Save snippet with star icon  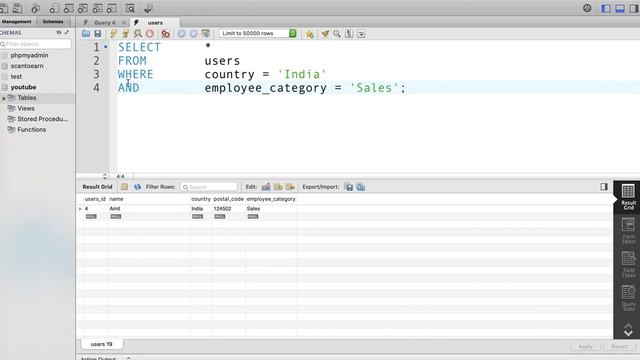[x=310, y=34]
